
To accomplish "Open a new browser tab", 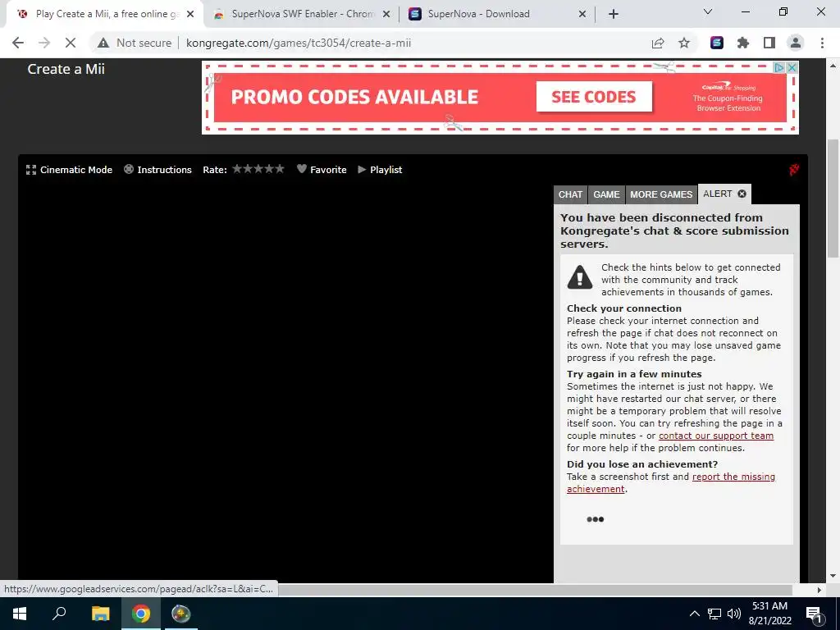I will (614, 15).
